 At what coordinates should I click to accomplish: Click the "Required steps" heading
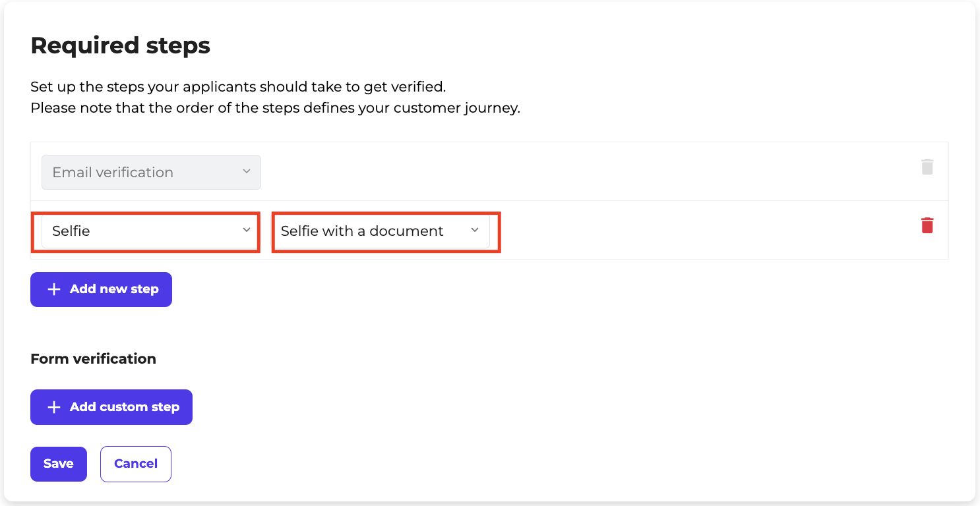[120, 45]
